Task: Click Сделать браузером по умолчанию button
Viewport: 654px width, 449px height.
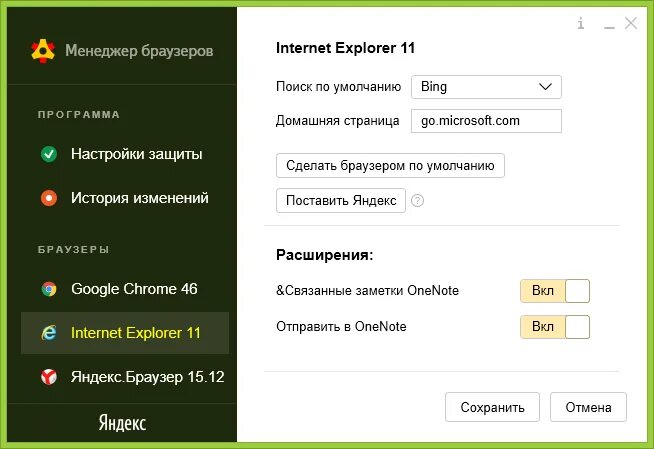Action: 390,166
